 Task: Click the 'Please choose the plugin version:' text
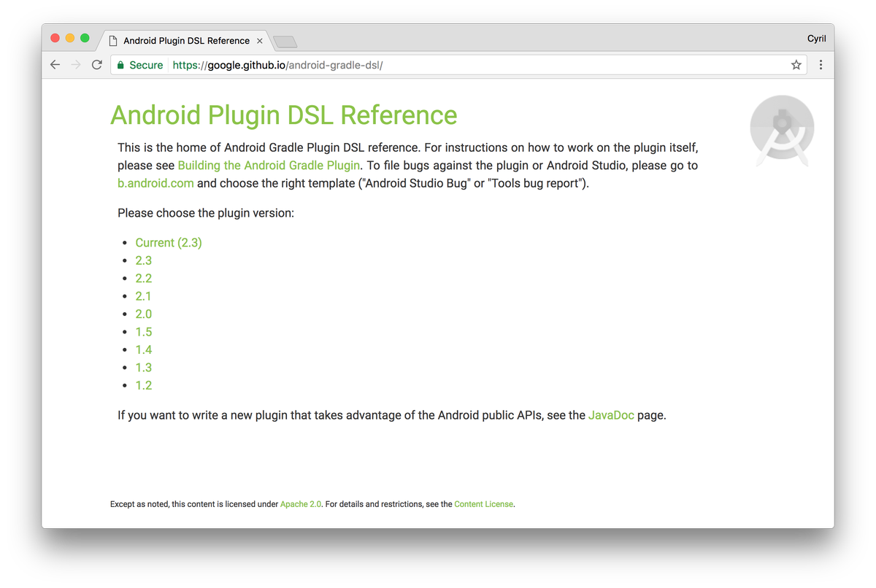(x=206, y=213)
